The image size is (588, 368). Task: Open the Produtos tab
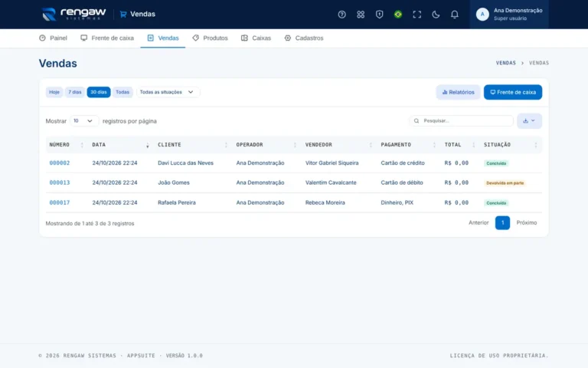[210, 38]
